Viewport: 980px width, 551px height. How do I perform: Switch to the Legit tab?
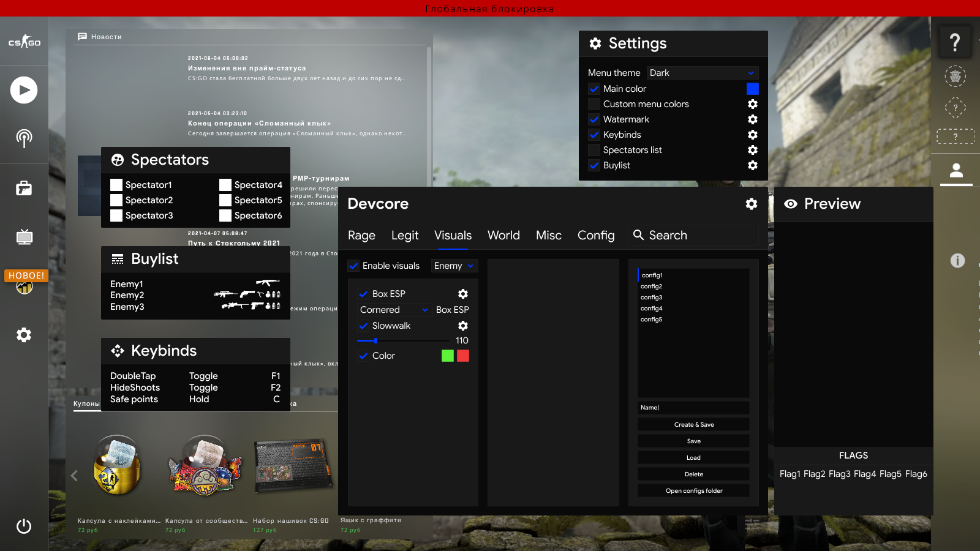pyautogui.click(x=405, y=236)
